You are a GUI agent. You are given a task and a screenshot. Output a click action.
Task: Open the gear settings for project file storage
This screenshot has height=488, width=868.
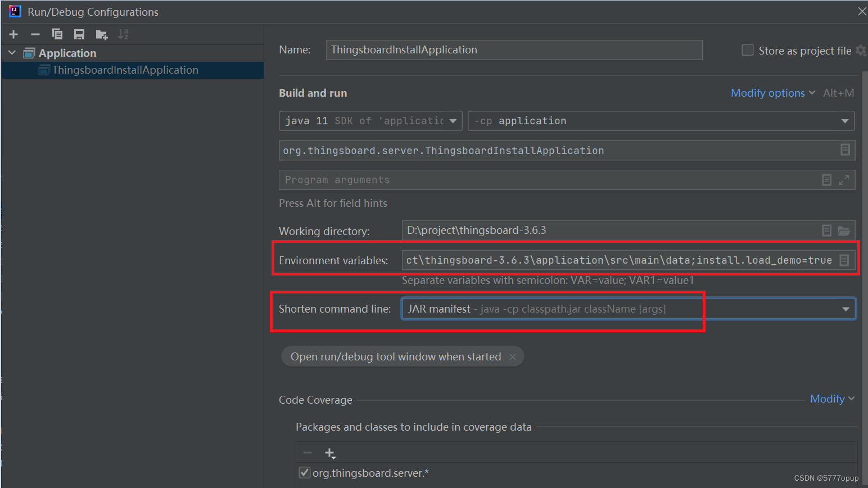tap(861, 50)
